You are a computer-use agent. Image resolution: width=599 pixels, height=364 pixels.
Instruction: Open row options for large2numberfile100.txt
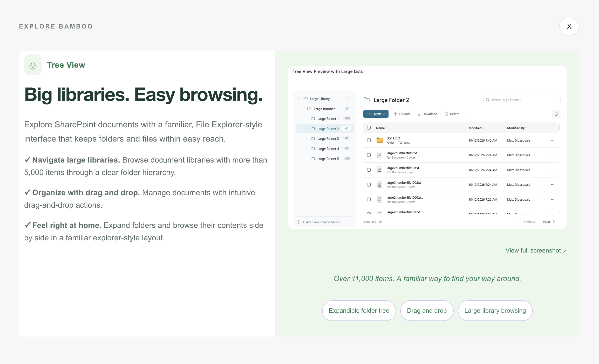point(553,185)
